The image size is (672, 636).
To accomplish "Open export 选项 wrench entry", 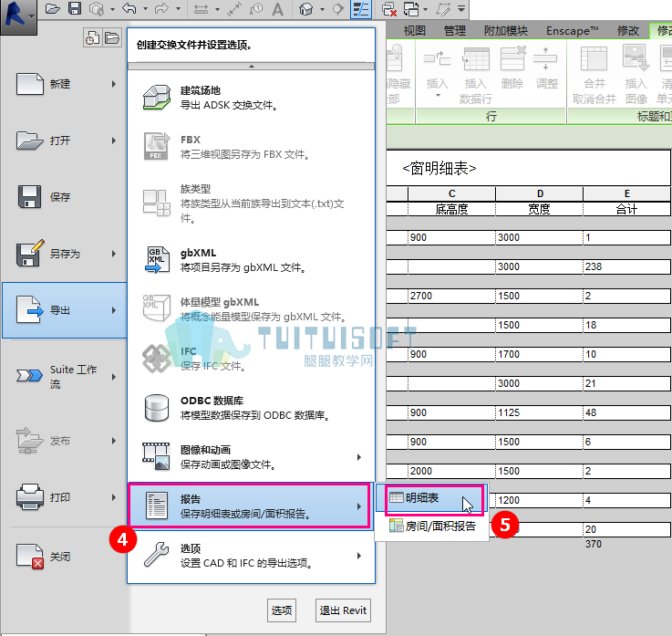I will pyautogui.click(x=251, y=556).
